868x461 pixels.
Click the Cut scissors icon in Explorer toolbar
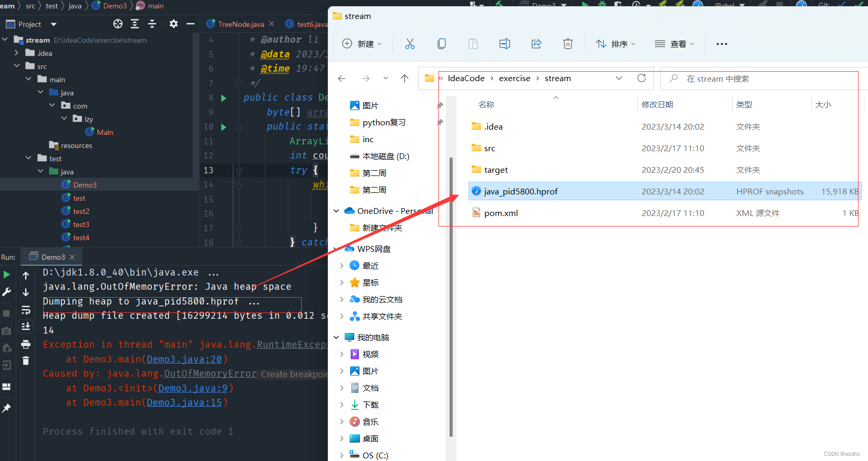pyautogui.click(x=410, y=44)
